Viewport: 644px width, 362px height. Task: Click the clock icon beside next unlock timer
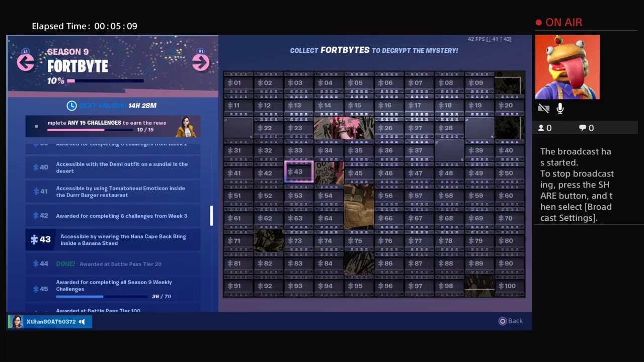tap(71, 106)
